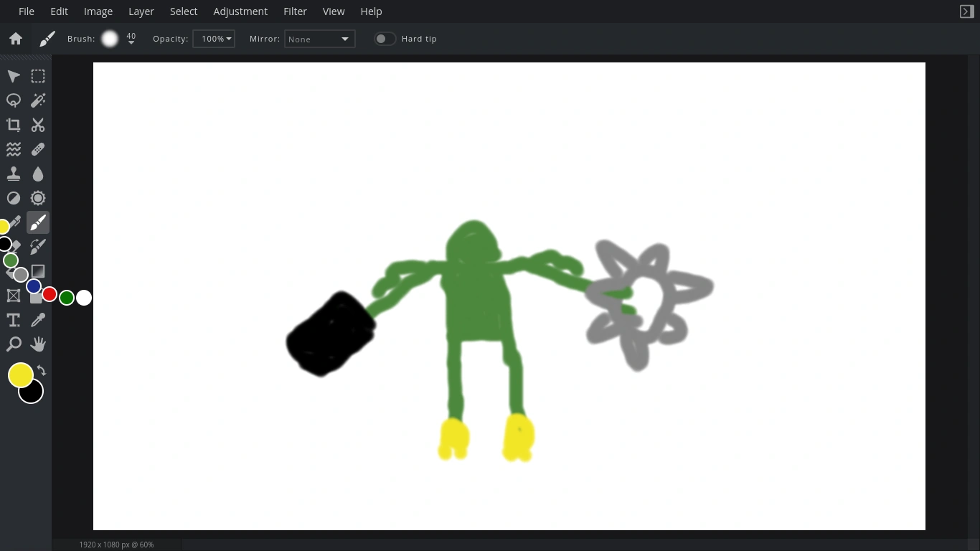
Task: Select the Color Replace tool
Action: coord(38,247)
